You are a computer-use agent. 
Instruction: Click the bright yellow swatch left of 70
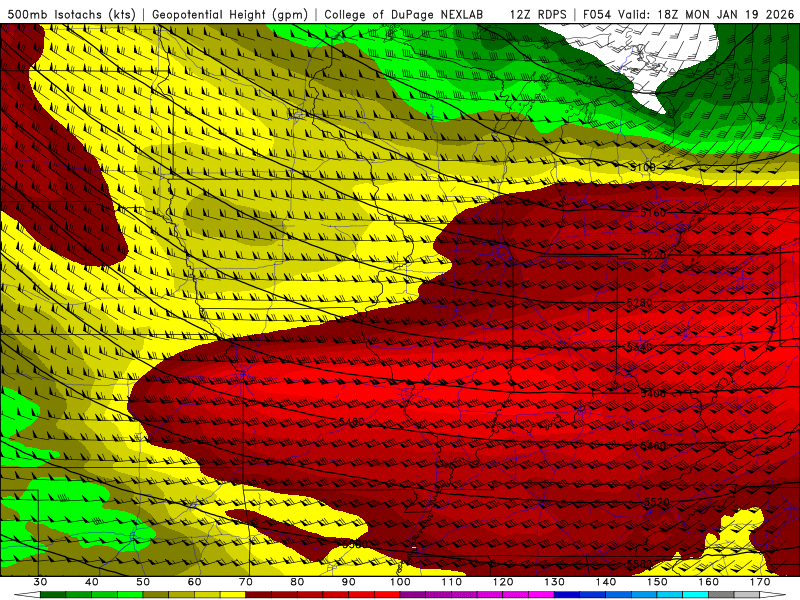click(233, 595)
